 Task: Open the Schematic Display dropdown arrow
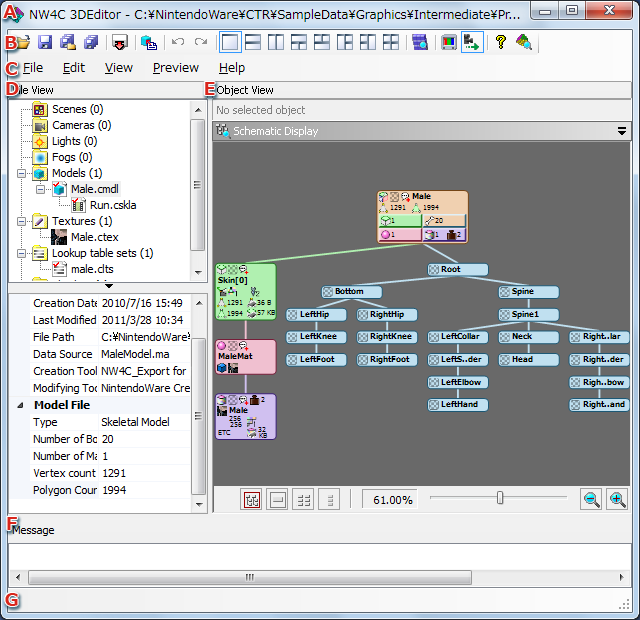[x=622, y=131]
